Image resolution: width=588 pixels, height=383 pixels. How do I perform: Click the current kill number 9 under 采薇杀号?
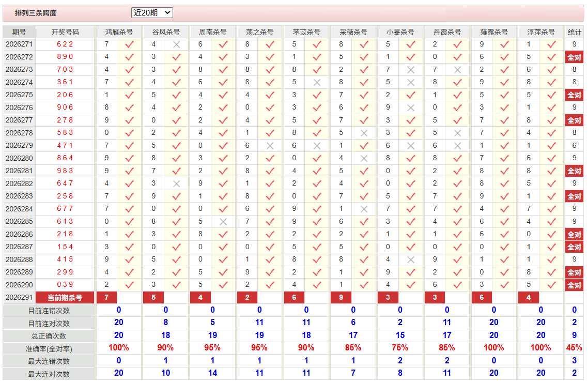[341, 298]
